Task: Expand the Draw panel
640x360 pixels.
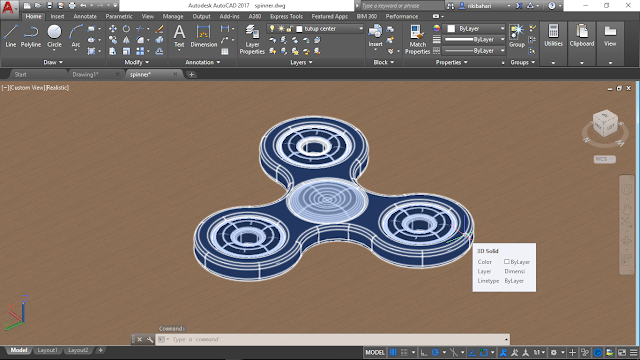Action: coord(53,62)
